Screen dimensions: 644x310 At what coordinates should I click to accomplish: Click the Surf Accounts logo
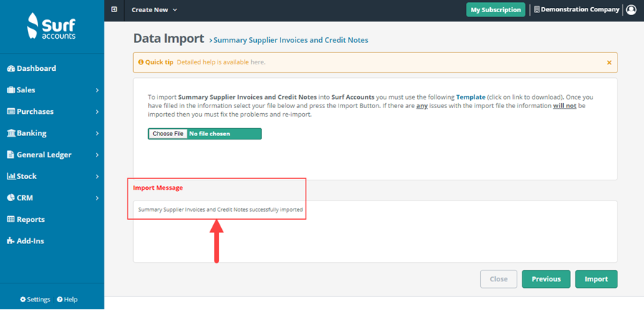52,26
